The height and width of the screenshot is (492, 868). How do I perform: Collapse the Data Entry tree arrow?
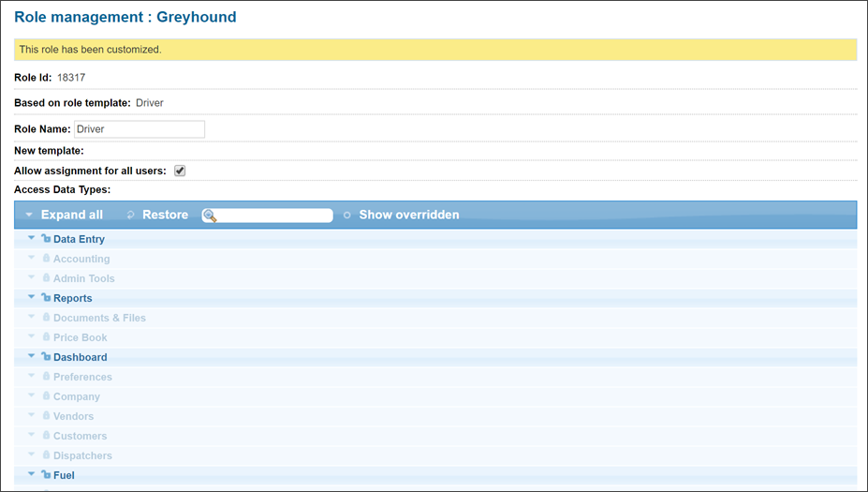(x=31, y=239)
